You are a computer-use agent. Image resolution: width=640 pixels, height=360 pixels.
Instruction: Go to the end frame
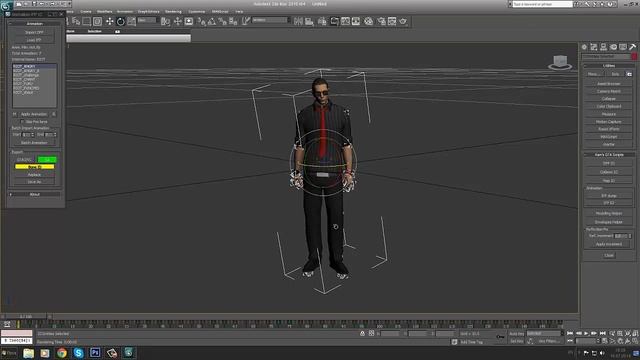coord(602,333)
